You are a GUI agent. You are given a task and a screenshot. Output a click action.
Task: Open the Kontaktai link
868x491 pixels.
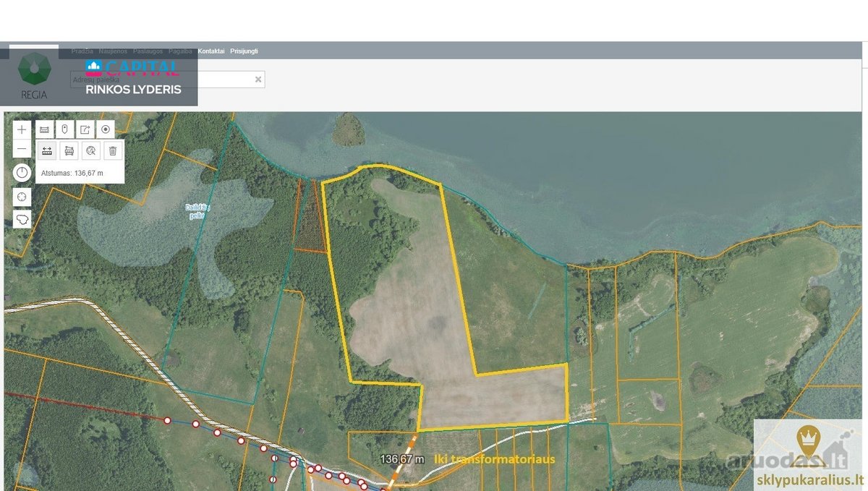[211, 51]
